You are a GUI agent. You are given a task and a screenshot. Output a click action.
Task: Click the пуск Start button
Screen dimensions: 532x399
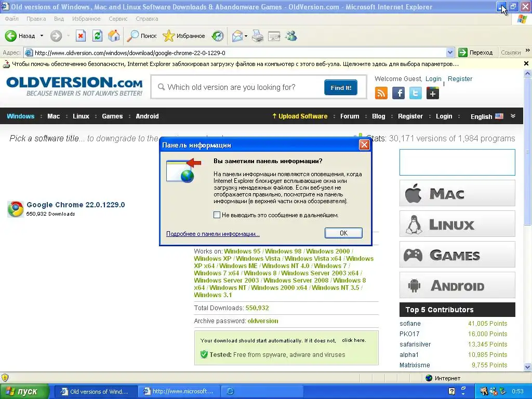24,391
